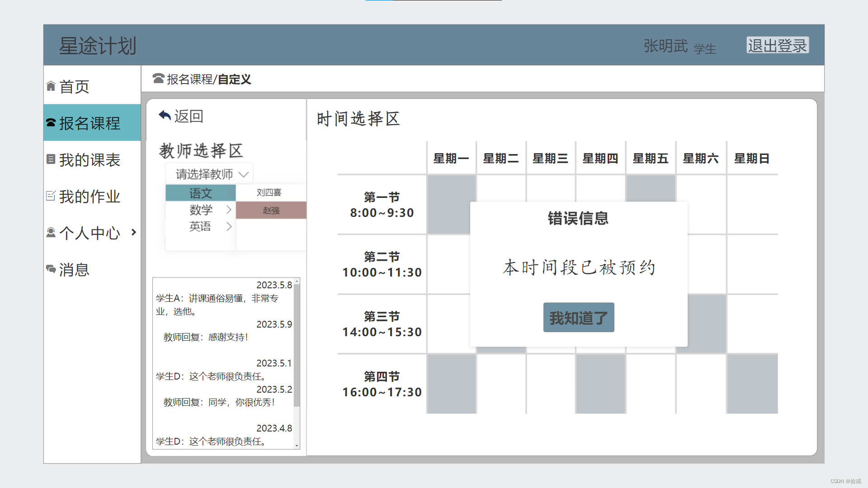868x488 pixels.
Task: Click the edit icon beside 我的作业
Action: (x=51, y=196)
